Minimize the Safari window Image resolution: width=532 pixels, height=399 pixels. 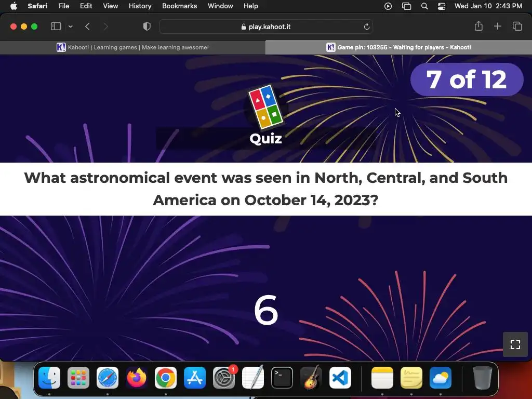pyautogui.click(x=24, y=26)
